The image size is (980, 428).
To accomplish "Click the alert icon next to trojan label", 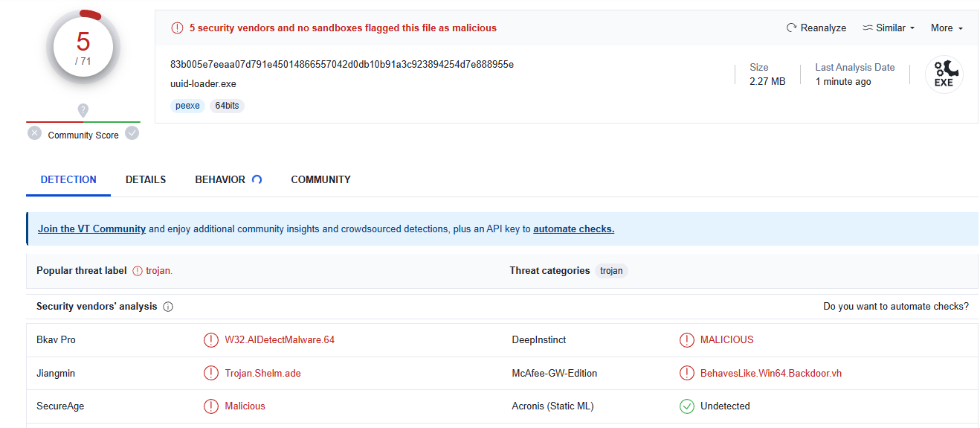I will click(x=138, y=271).
